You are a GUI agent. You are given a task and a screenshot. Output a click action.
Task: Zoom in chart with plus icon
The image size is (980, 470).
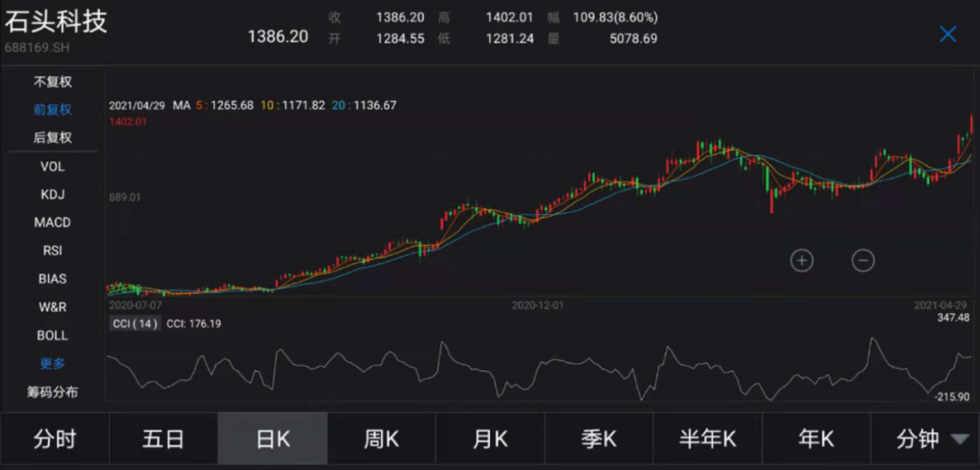coord(802,260)
